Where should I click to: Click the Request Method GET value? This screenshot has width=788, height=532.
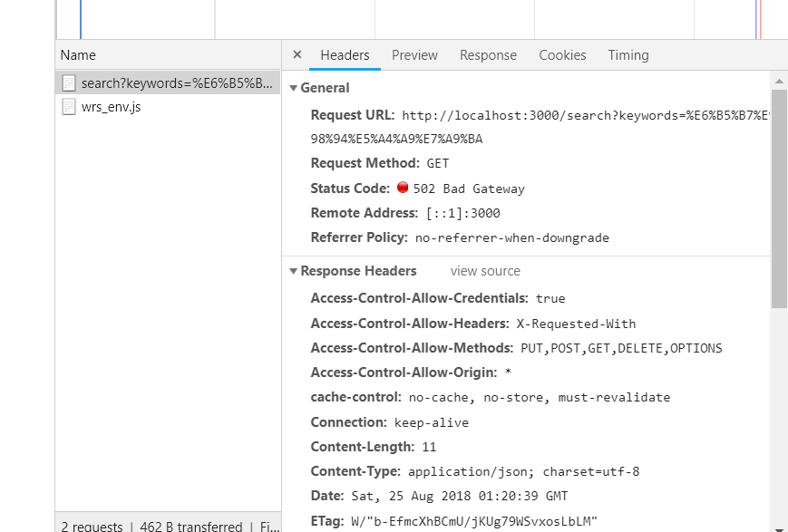[x=438, y=163]
